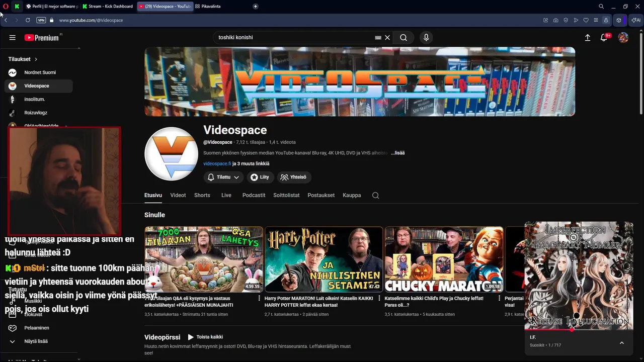Open insolitum. channel in sidebar

click(x=39, y=100)
